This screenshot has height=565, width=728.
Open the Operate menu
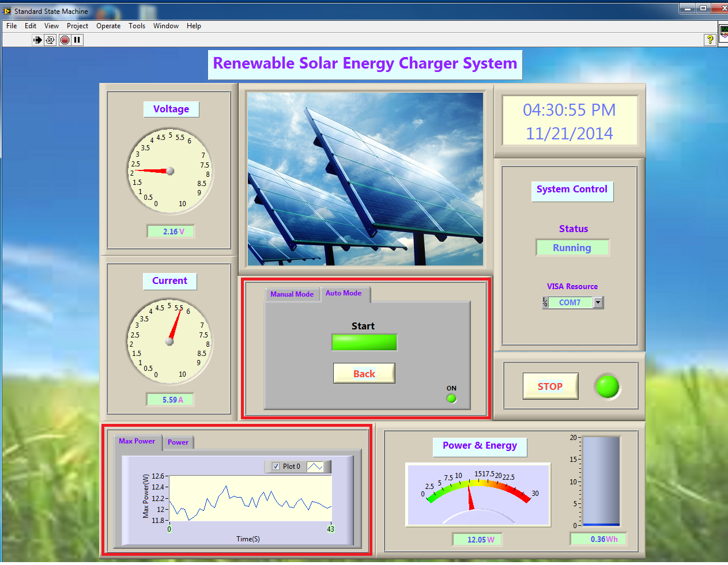[x=108, y=26]
